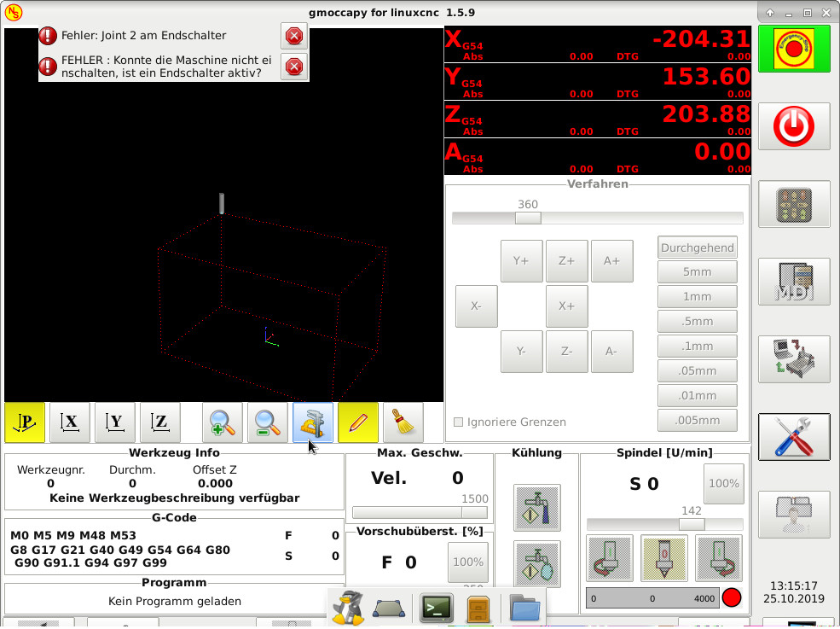The height and width of the screenshot is (629, 840).
Task: Start spindle reverse rotation
Action: tap(610, 558)
